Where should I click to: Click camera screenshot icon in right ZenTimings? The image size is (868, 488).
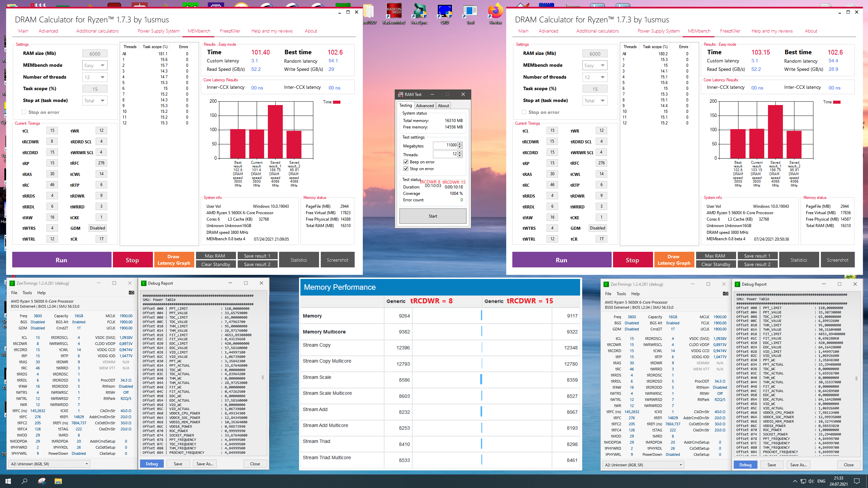[725, 293]
